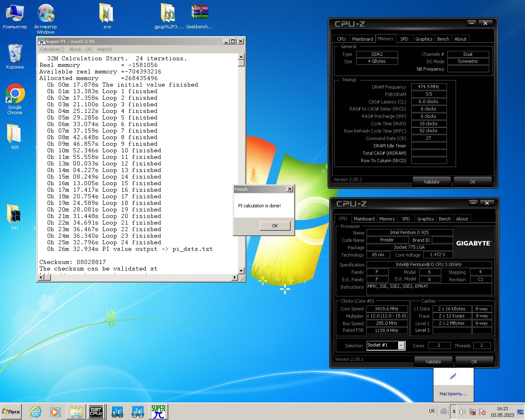The width and height of the screenshot is (525, 420).
Task: Close the Finish dialog with X
Action: click(290, 189)
